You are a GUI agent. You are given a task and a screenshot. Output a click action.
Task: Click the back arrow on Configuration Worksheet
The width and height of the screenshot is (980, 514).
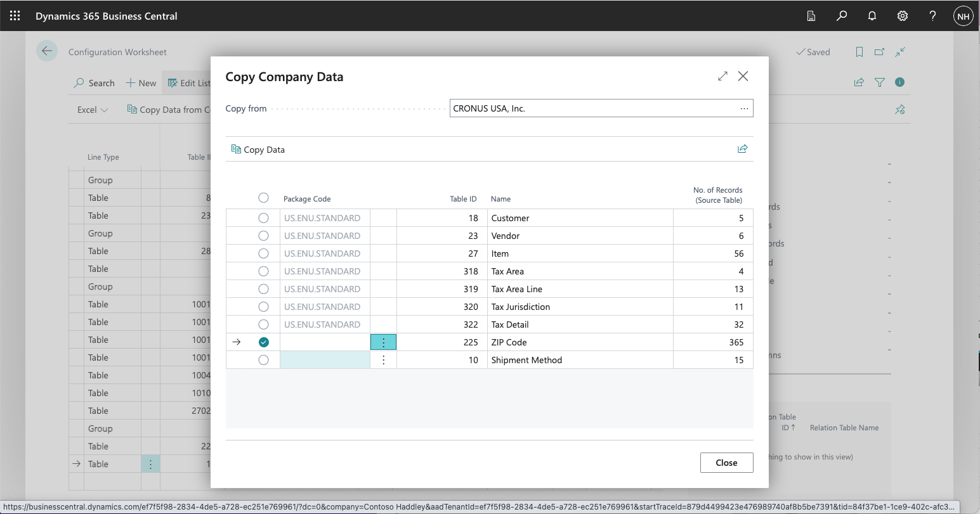(x=47, y=51)
